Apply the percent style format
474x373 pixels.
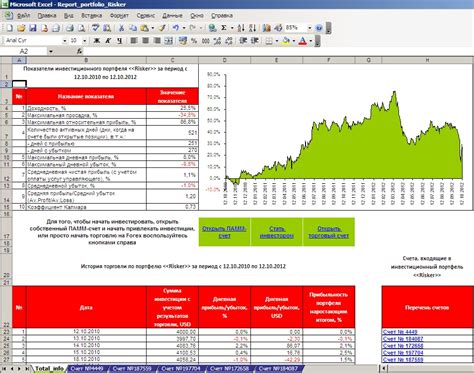coord(194,41)
